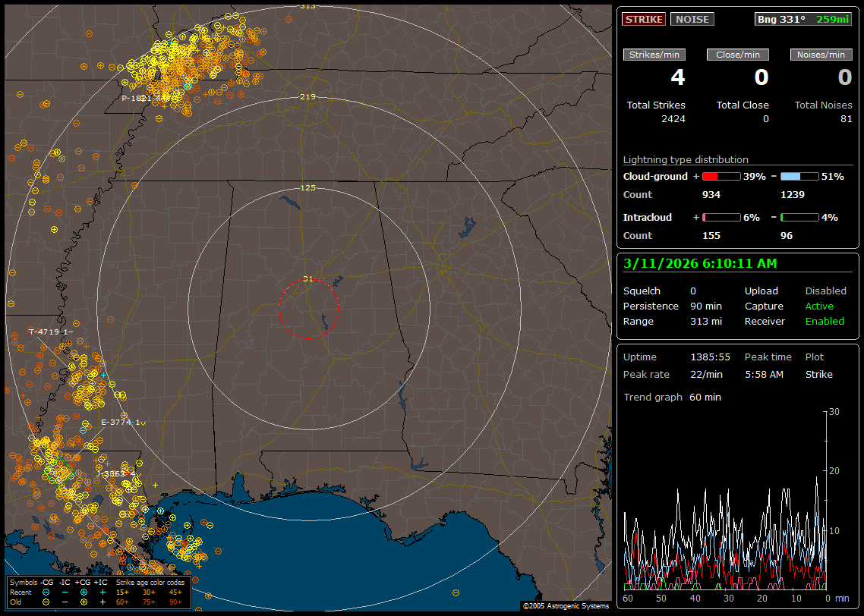Click the Old -IC dash symbol in legend
Screen dimensions: 864x616
[65, 602]
